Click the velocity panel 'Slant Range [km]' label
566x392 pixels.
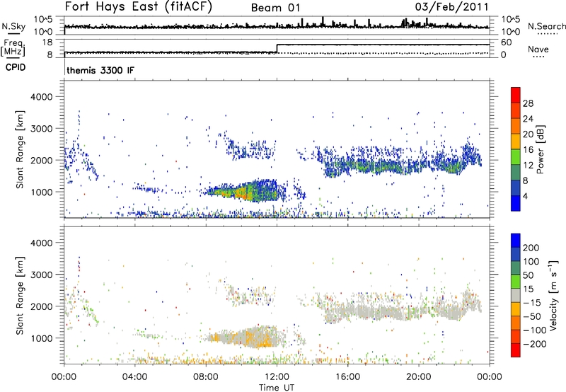20,296
